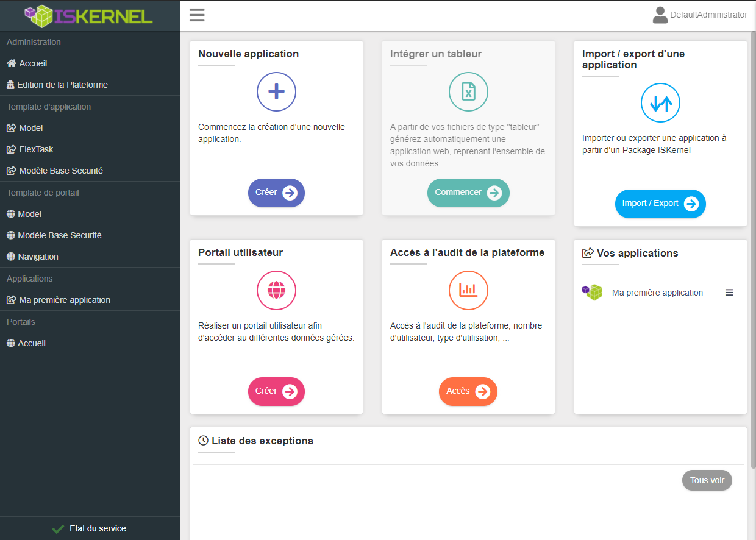Toggle the hamburger sidebar menu
Viewport: 756px width, 540px height.
[x=197, y=15]
